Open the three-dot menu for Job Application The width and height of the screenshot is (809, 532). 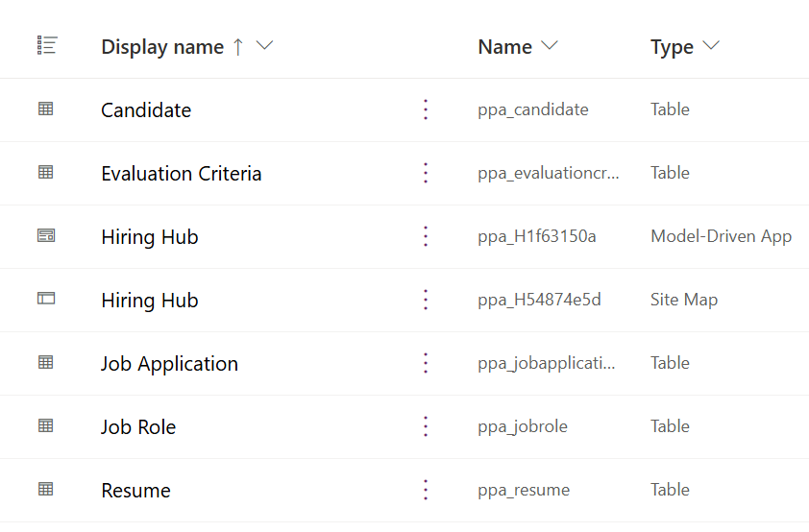click(426, 363)
